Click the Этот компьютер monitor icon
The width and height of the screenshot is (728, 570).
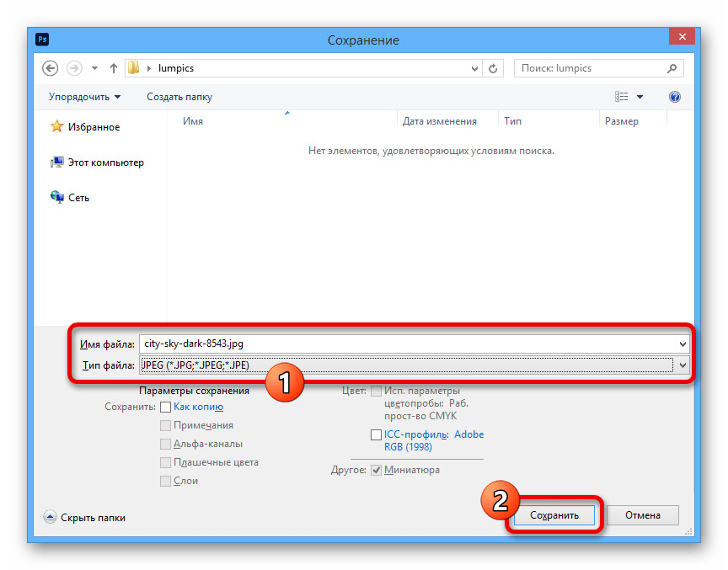coord(56,162)
